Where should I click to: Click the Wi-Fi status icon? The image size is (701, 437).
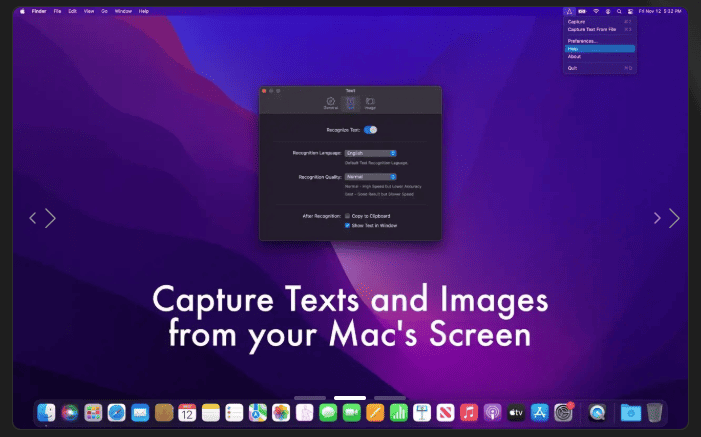(x=596, y=11)
